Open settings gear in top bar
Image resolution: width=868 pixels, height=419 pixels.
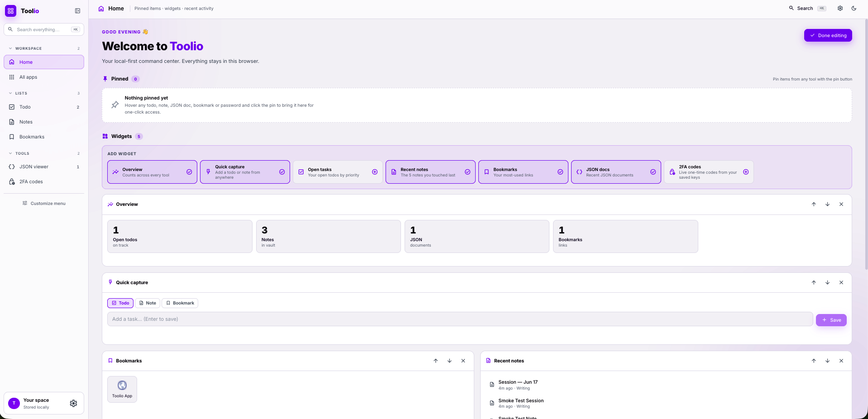[x=840, y=8]
